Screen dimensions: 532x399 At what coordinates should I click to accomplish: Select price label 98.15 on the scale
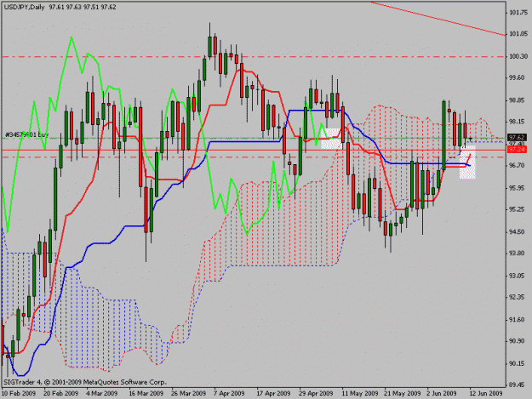pyautogui.click(x=518, y=122)
